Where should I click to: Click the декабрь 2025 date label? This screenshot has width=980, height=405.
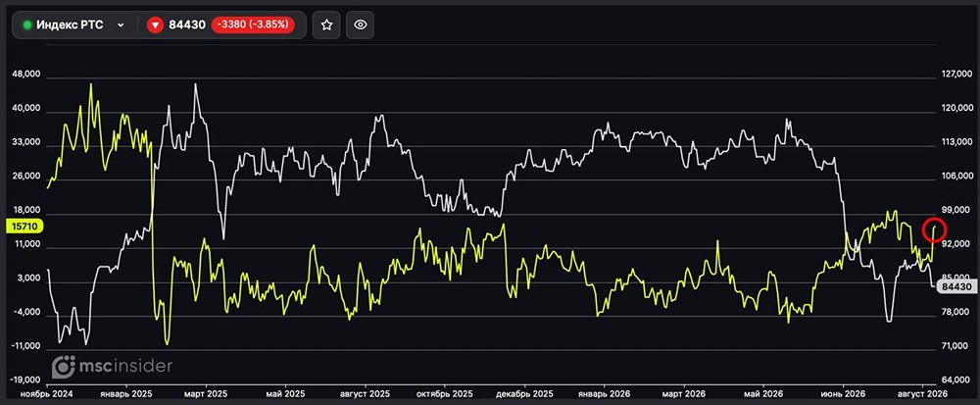[525, 394]
